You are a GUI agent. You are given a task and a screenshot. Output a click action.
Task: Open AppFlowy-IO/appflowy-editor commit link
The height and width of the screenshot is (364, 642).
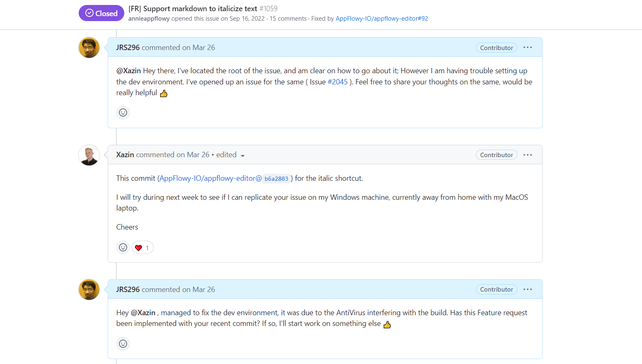click(210, 178)
